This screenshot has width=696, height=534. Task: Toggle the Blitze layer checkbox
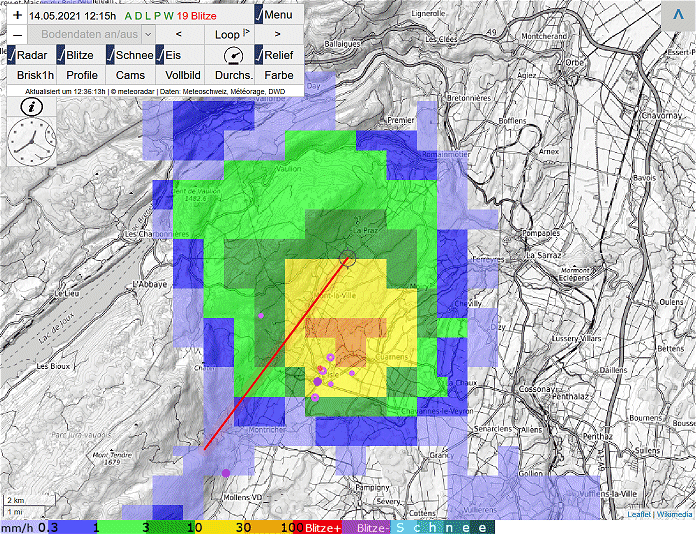pos(61,55)
